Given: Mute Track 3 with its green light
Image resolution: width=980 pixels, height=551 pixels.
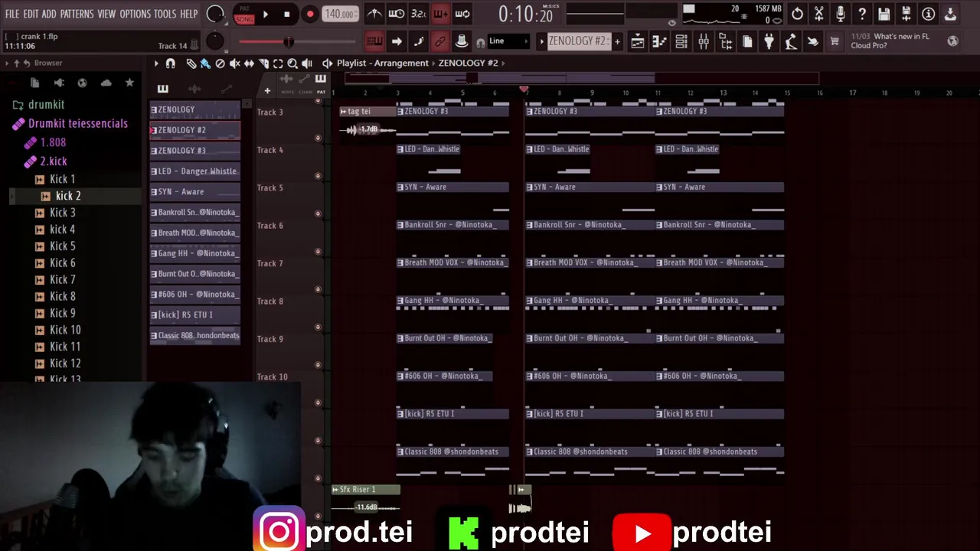Looking at the screenshot, I should tap(318, 138).
